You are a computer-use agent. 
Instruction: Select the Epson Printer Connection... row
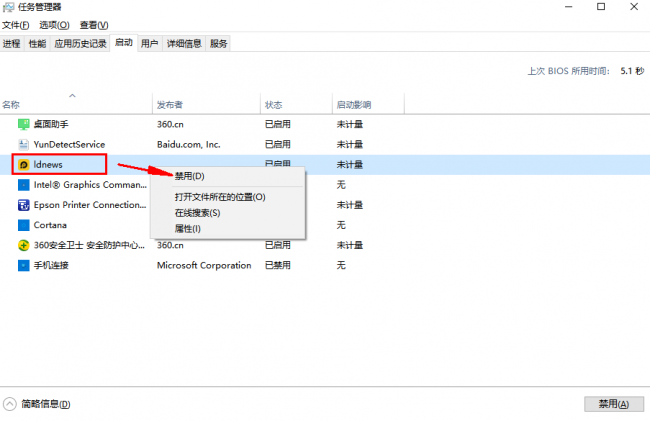(x=90, y=205)
